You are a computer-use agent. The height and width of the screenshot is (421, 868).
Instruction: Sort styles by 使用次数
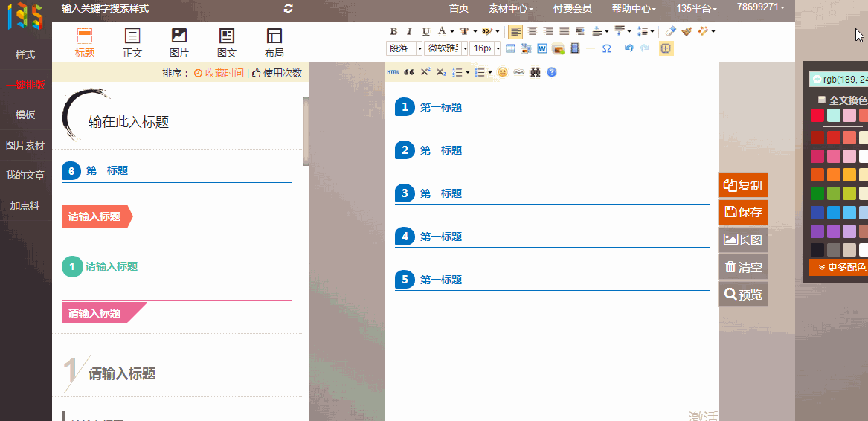coord(277,73)
